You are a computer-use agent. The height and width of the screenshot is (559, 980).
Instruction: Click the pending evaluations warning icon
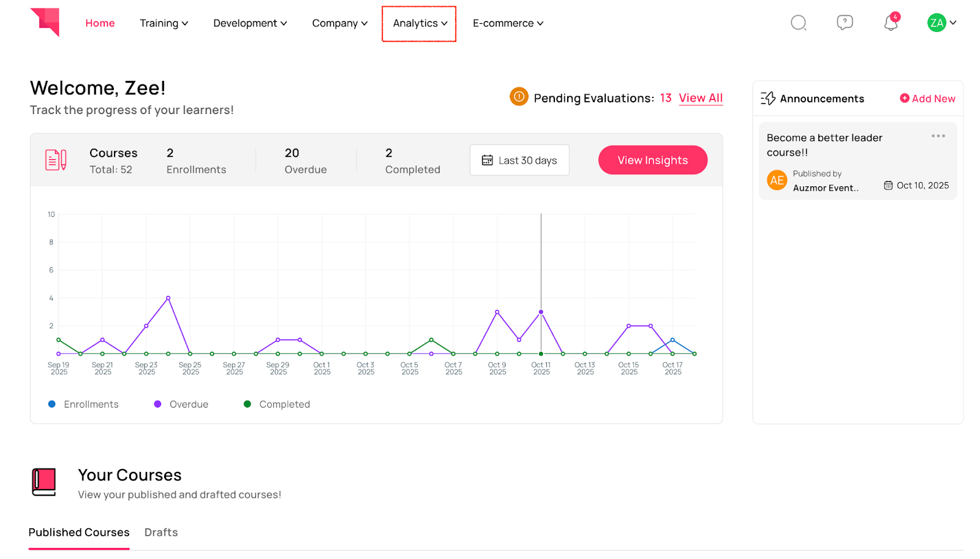[x=519, y=97]
